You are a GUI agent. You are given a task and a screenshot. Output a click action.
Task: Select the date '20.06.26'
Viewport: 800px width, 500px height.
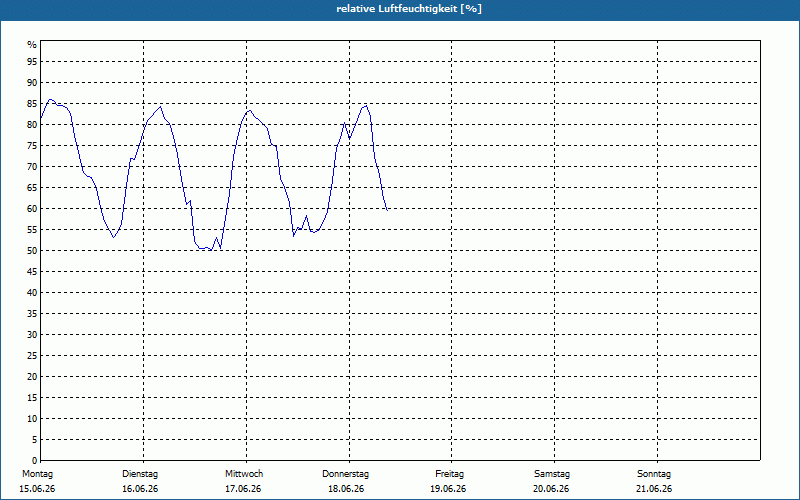[551, 489]
